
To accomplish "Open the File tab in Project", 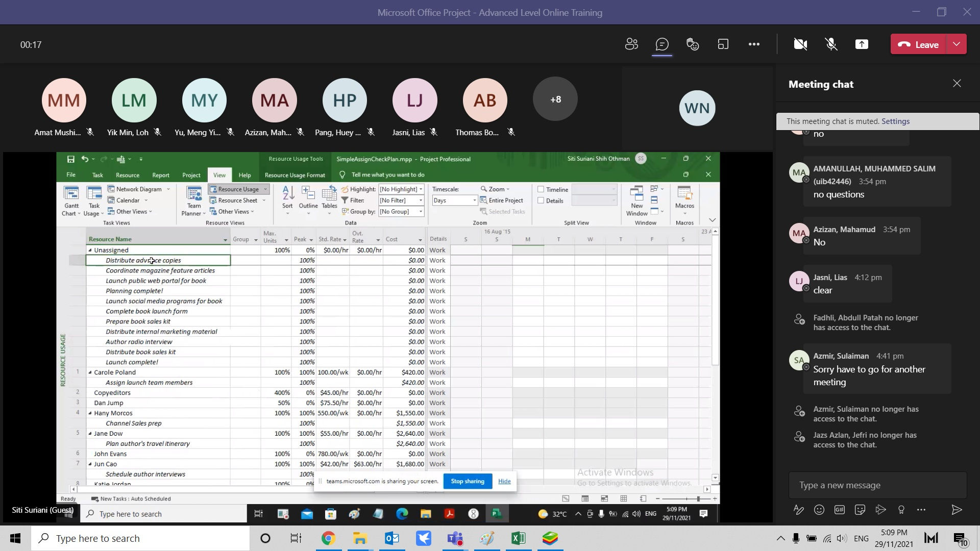I will click(x=71, y=175).
